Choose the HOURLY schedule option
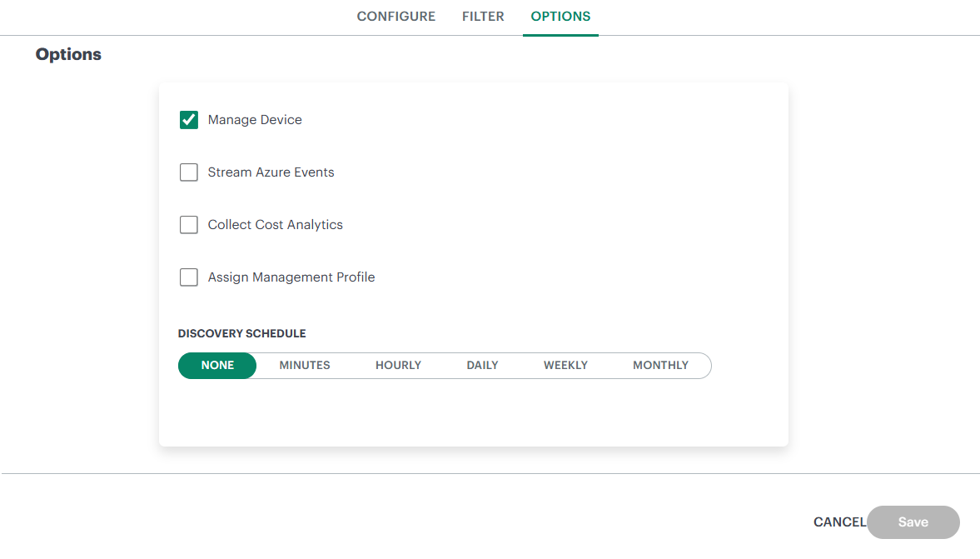 point(398,366)
